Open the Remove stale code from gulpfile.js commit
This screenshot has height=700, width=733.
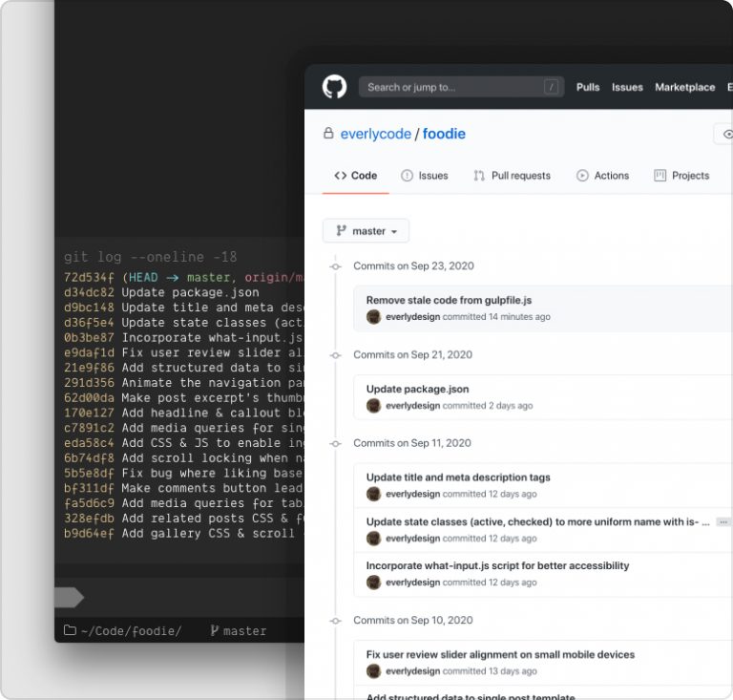449,300
